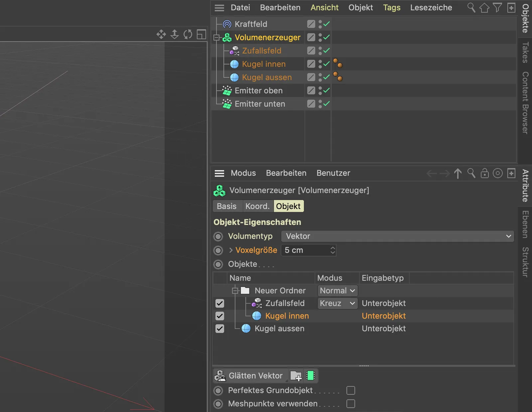Lock the Attribute Manager element

pyautogui.click(x=484, y=173)
